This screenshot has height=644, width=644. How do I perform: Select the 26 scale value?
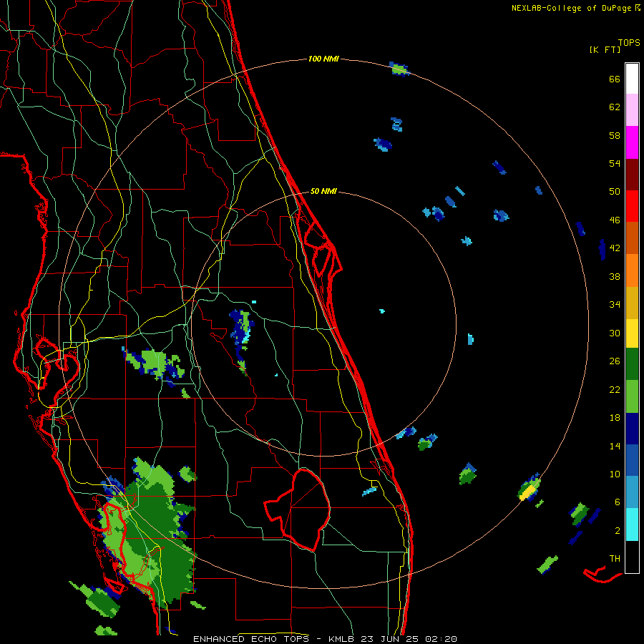[x=615, y=361]
